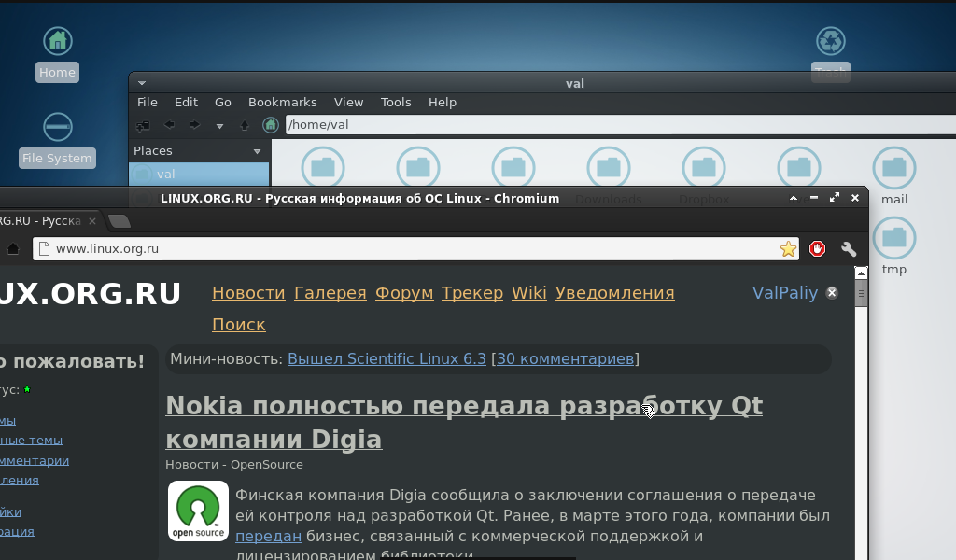This screenshot has width=956, height=560.
Task: Open the Edit menu in file manager
Action: point(186,103)
